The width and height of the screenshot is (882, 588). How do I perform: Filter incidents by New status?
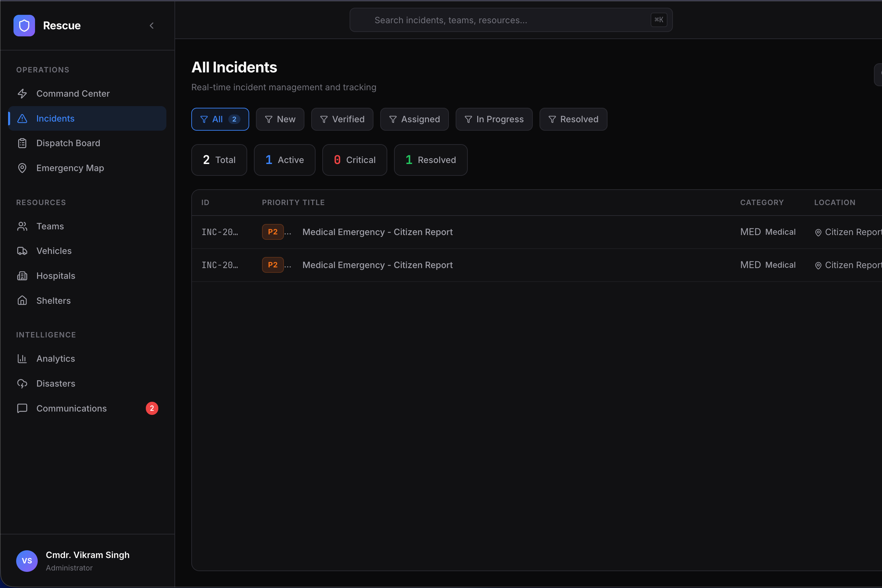click(x=280, y=119)
